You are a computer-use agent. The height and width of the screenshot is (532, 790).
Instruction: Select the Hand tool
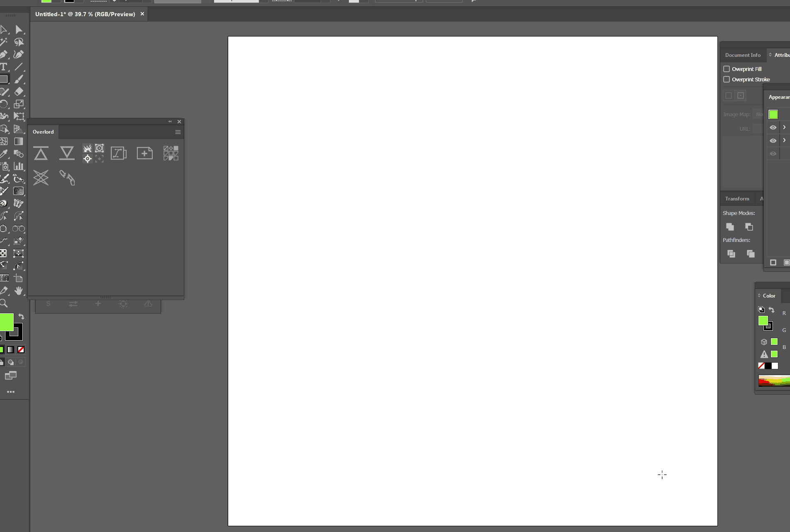[x=19, y=291]
